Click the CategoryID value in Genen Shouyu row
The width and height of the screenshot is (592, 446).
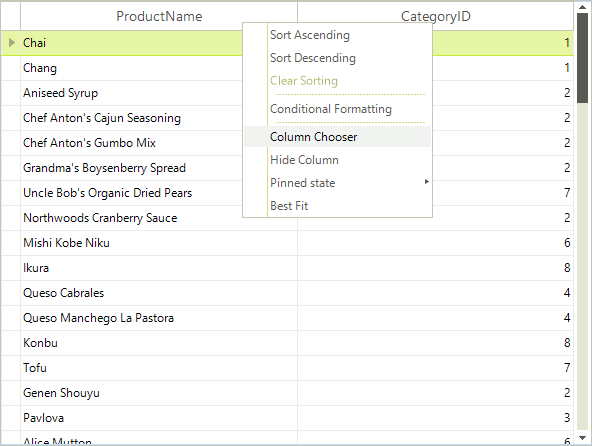(435, 393)
